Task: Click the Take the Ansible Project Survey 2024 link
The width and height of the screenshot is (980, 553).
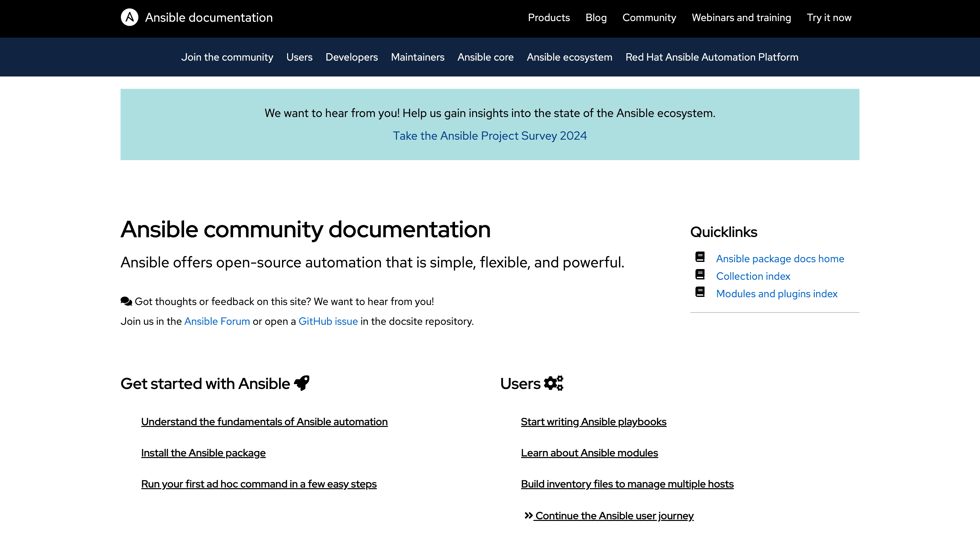Action: pyautogui.click(x=489, y=135)
